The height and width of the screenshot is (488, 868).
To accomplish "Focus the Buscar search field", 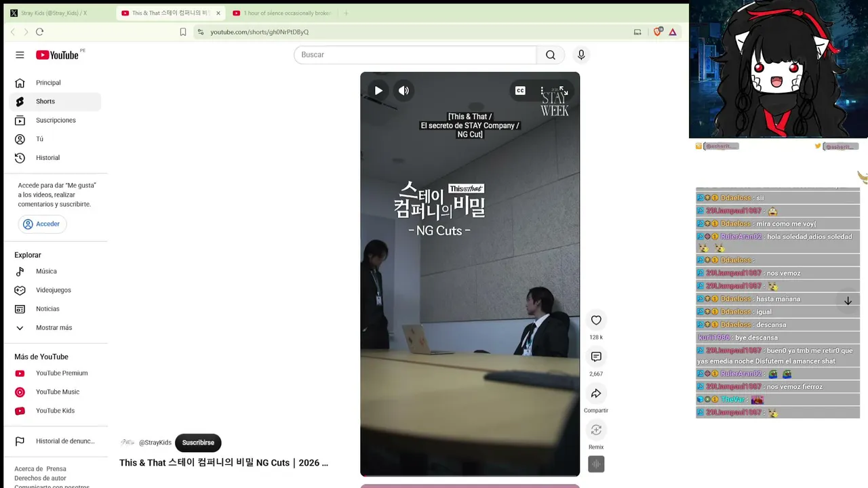I will click(415, 55).
